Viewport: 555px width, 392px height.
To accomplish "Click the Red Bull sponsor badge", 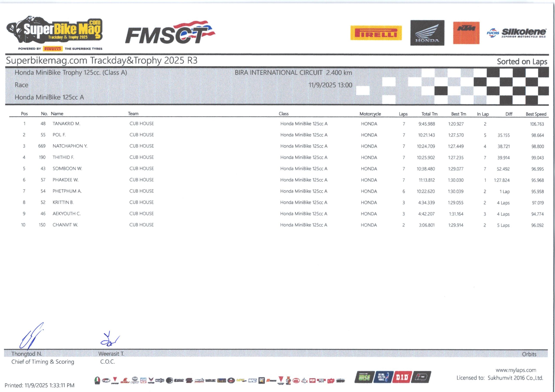I will pos(383,377).
